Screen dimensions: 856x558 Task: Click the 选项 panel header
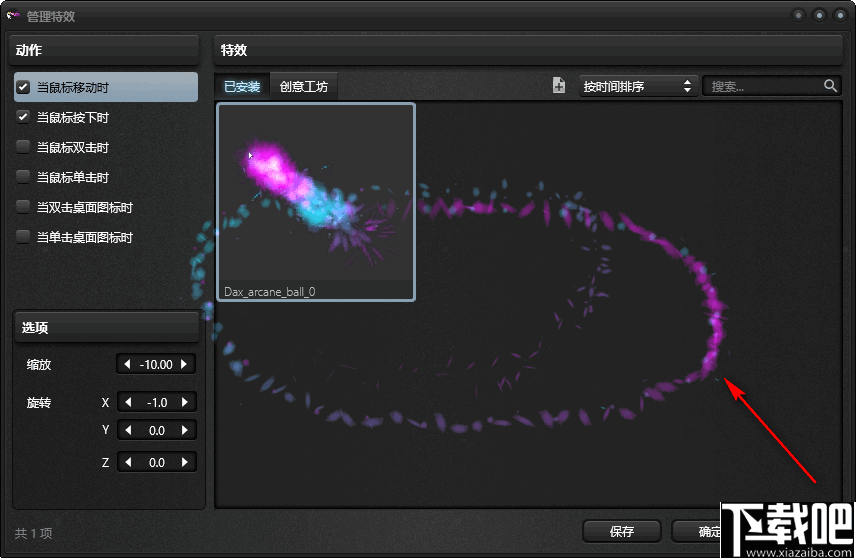point(108,327)
